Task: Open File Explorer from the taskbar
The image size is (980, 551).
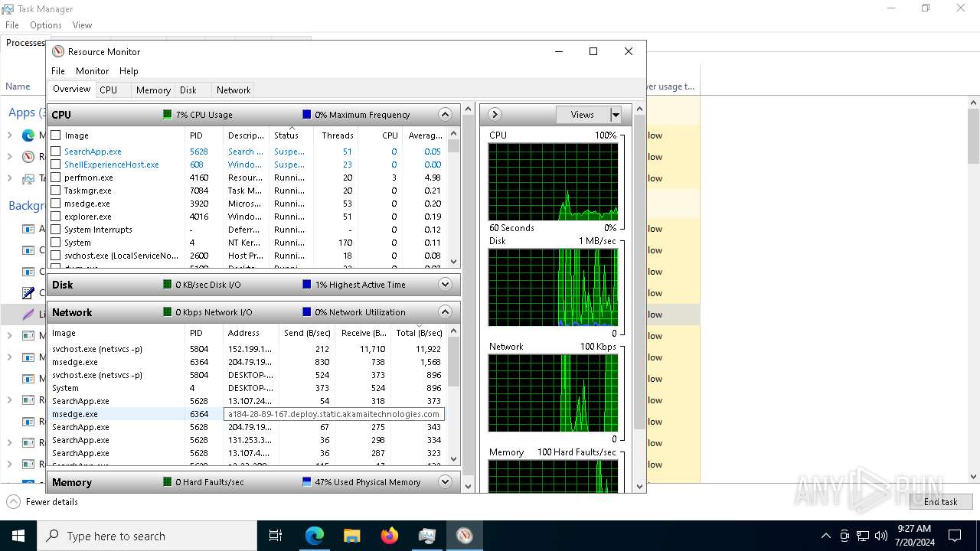Action: [351, 536]
